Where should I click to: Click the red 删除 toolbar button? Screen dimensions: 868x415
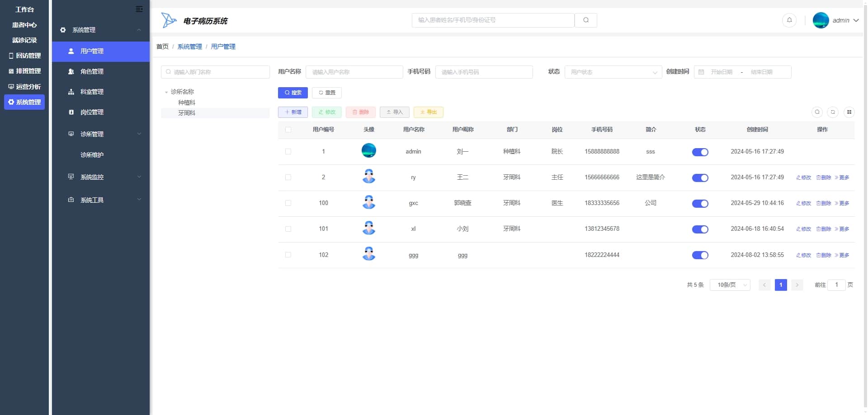(x=361, y=112)
